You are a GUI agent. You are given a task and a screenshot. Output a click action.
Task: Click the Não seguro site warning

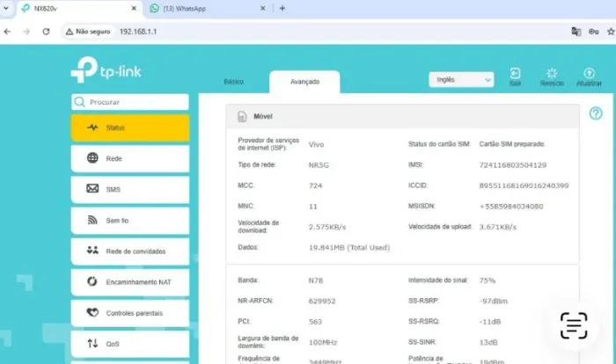pyautogui.click(x=88, y=32)
